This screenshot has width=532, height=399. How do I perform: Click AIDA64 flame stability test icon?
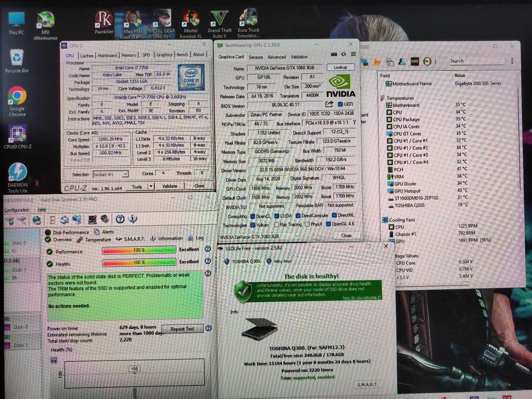click(376, 62)
